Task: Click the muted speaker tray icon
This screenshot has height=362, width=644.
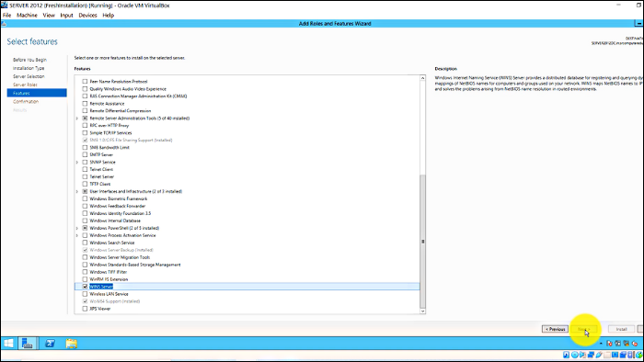Action: [x=635, y=343]
